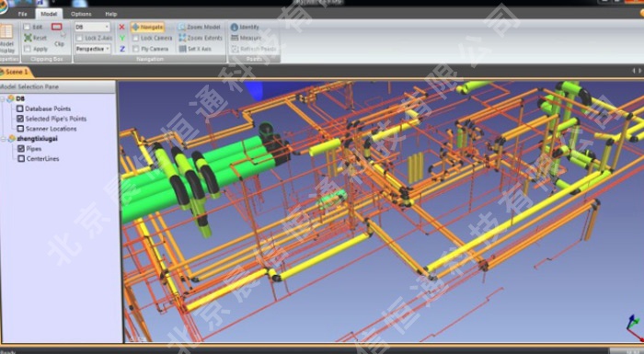The image size is (644, 354).
Task: Open the Perspective view dropdown
Action: (93, 49)
